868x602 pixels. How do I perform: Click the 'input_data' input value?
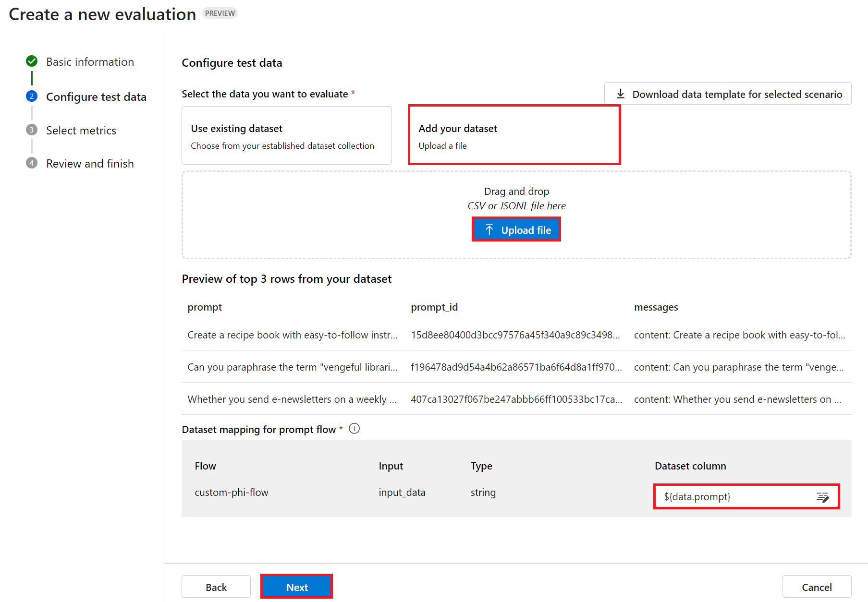402,493
